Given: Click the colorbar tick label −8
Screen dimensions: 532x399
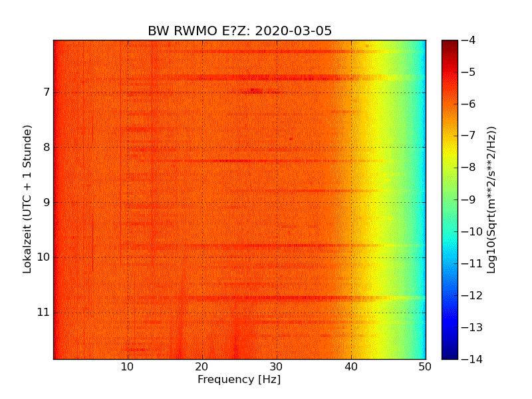Looking at the screenshot, I should tap(469, 168).
